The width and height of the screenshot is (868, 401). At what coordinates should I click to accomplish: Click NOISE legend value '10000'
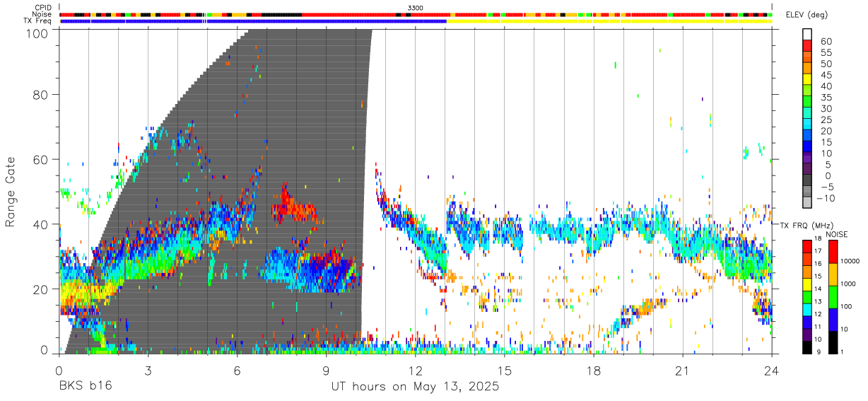851,262
